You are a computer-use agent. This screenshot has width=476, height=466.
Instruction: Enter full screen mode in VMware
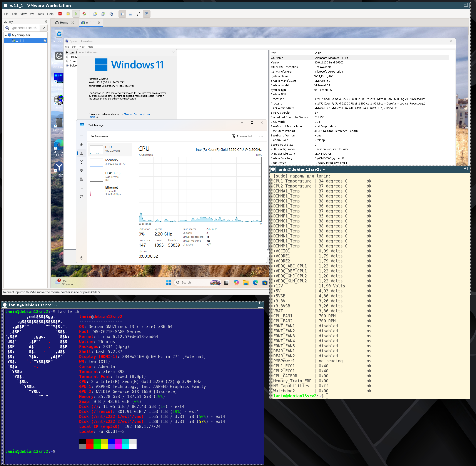pyautogui.click(x=139, y=14)
